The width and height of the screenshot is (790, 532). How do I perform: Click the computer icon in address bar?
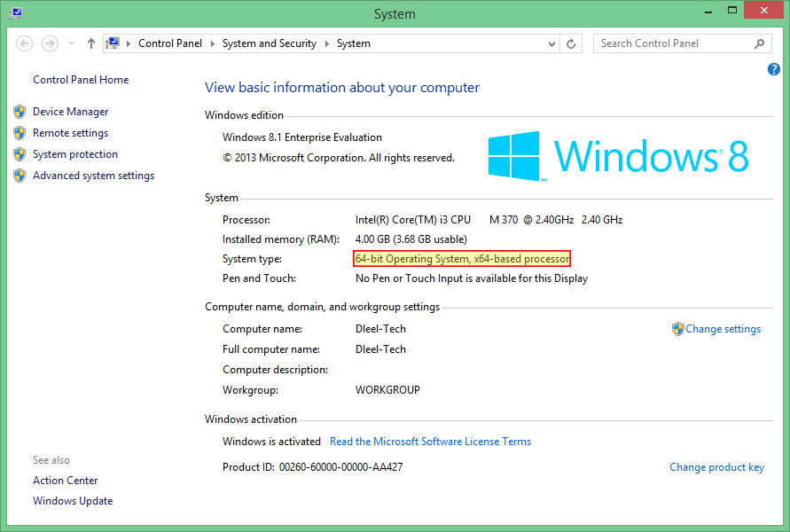point(113,43)
